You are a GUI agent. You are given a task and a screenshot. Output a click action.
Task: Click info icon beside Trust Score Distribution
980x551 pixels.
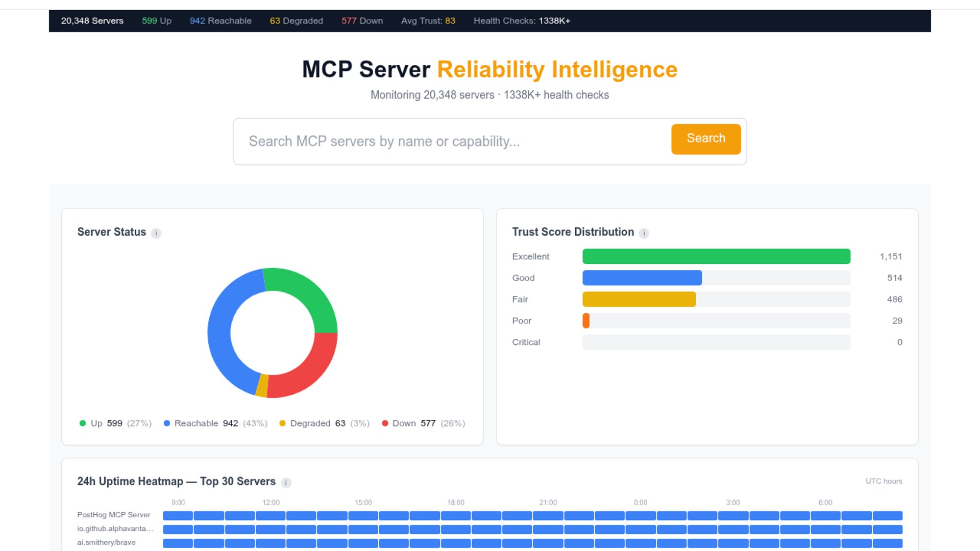(644, 233)
